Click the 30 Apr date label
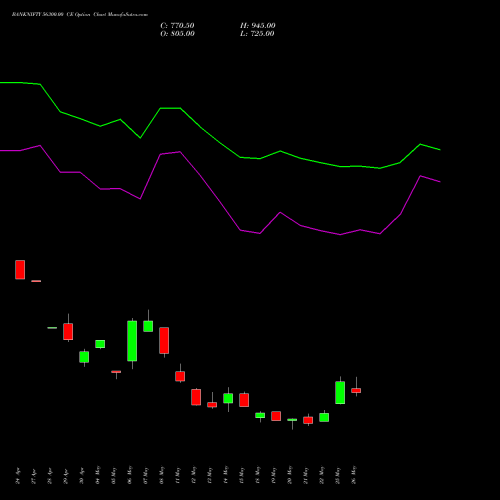The width and height of the screenshot is (500, 500). 82,476
